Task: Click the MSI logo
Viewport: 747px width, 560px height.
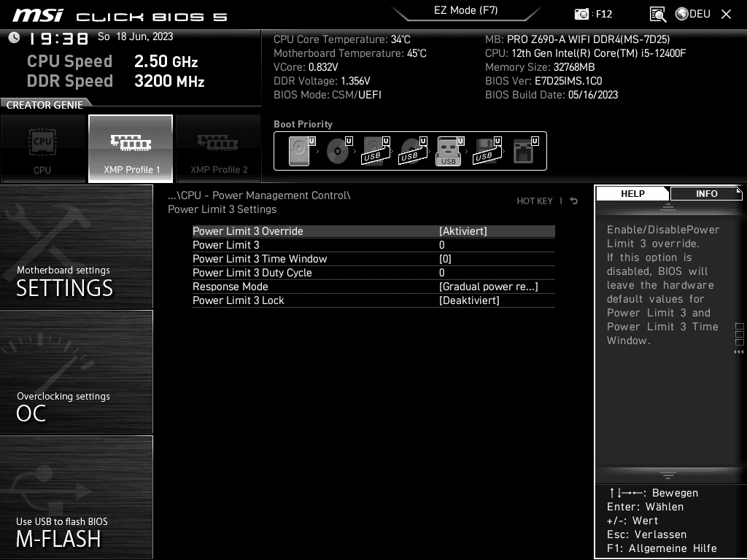Action: 38,15
